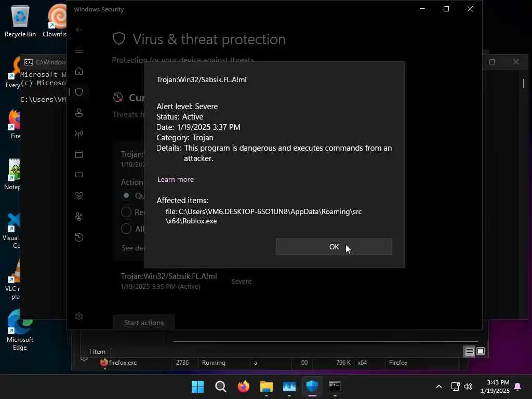This screenshot has height=399, width=532.
Task: Open Device performance & health heart icon
Action: 79,196
